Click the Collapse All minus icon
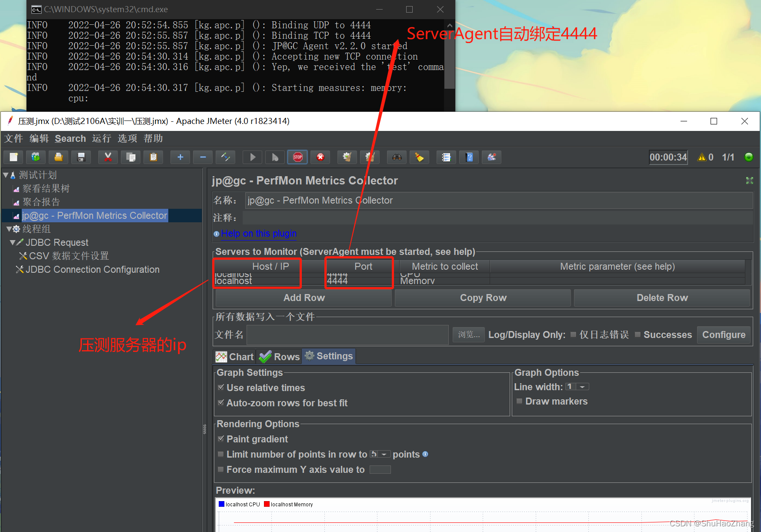This screenshot has width=761, height=532. (203, 157)
